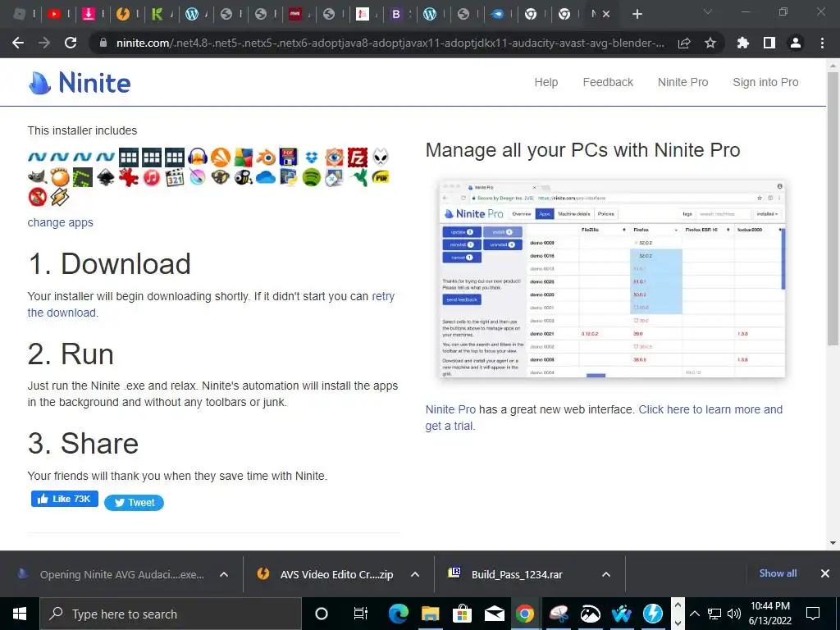840x630 pixels.
Task: Click the CutePDF floppy disk icon
Action: (x=288, y=157)
